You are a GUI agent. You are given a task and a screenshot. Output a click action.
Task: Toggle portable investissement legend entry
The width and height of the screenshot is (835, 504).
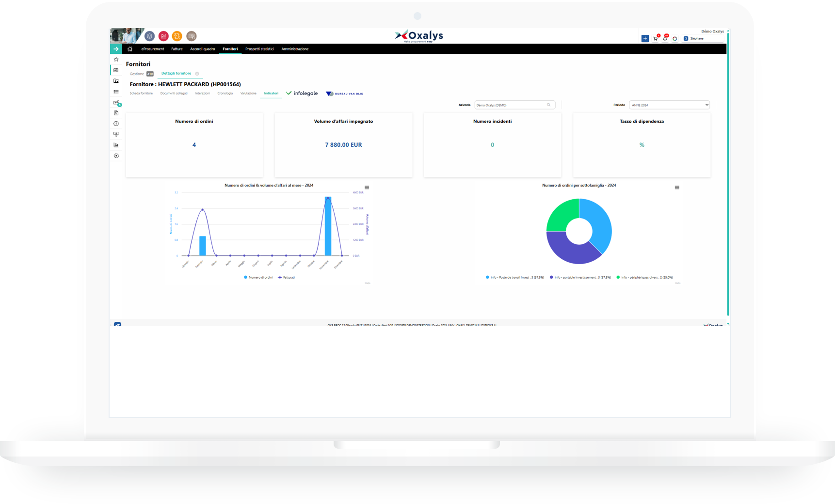tap(580, 278)
